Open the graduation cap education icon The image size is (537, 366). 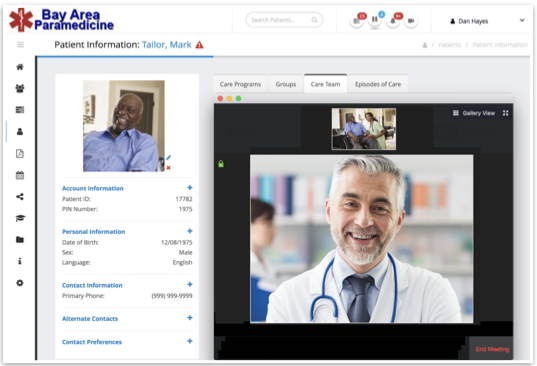pyautogui.click(x=20, y=218)
